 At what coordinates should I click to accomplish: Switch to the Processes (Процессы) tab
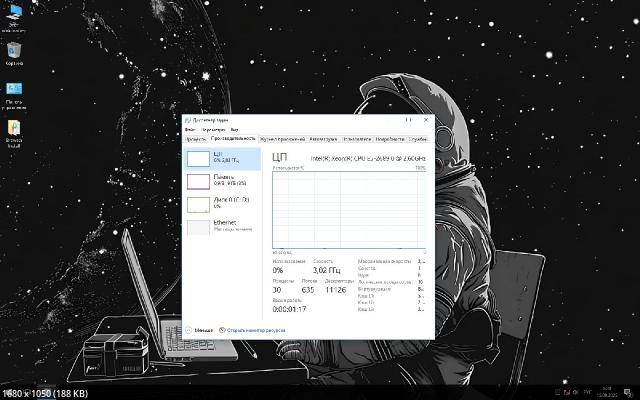(196, 139)
